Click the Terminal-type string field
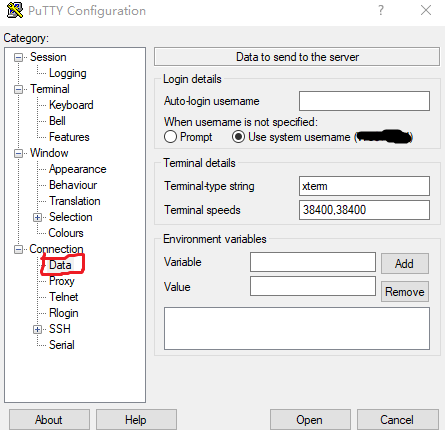 click(364, 186)
